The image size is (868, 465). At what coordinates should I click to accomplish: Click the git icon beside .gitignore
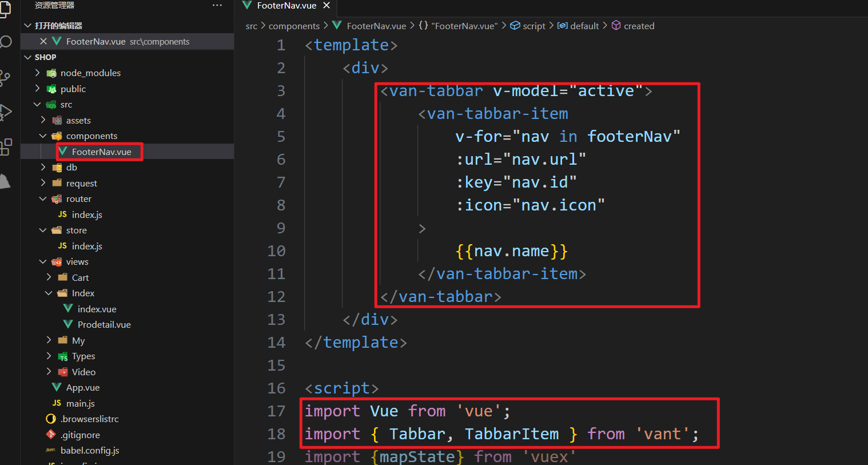click(x=51, y=435)
